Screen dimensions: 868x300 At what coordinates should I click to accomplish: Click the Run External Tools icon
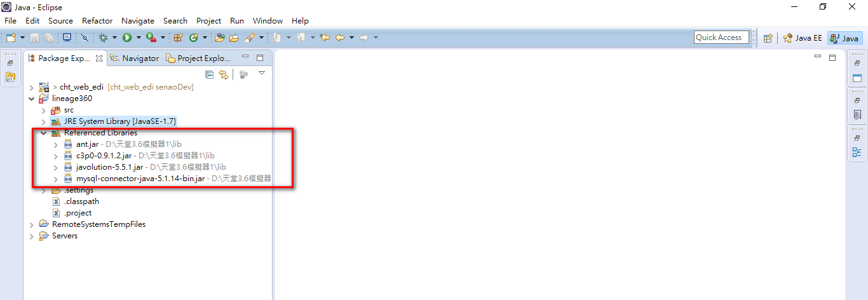click(x=151, y=37)
